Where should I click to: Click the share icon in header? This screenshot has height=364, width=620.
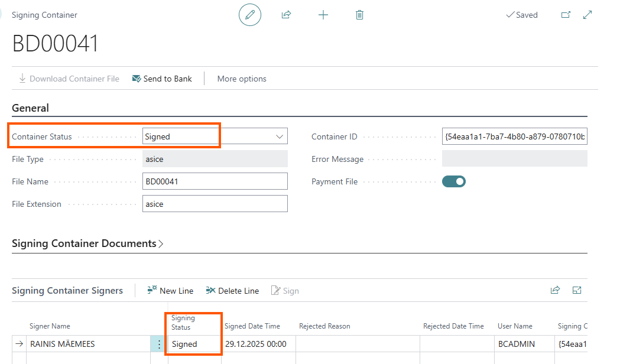(286, 15)
